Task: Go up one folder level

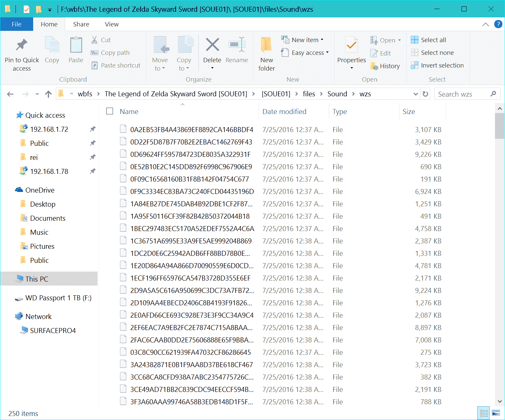Action: point(48,94)
